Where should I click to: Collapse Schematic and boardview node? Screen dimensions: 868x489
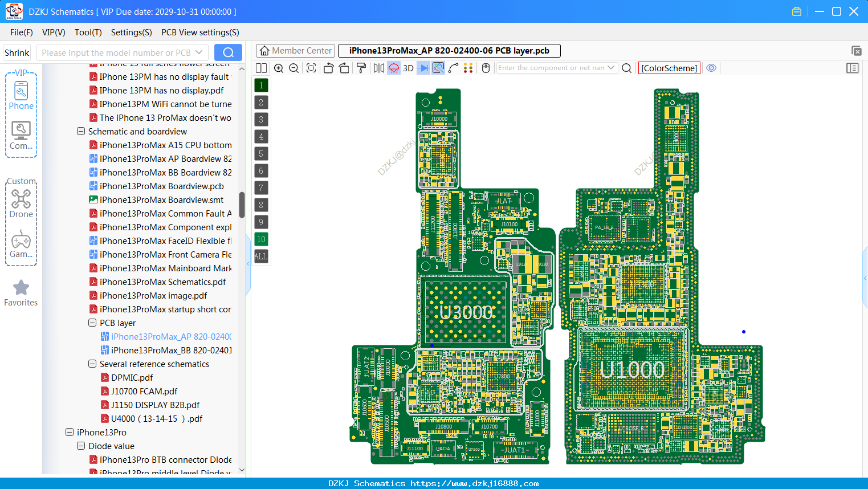coord(81,131)
